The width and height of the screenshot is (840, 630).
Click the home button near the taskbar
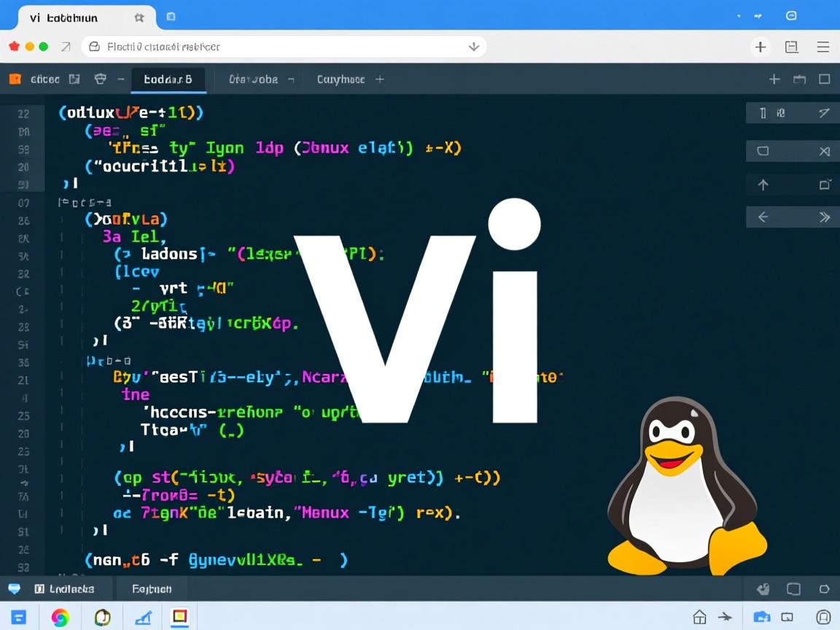tap(699, 617)
